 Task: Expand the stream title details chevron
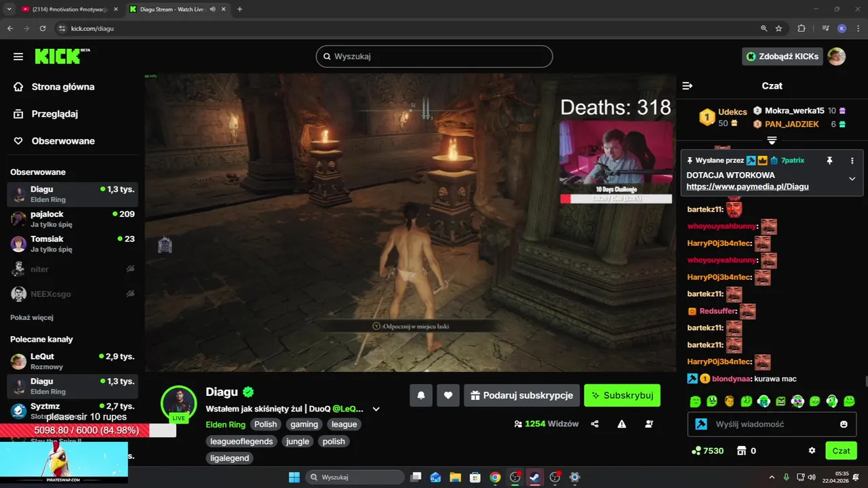(x=376, y=409)
